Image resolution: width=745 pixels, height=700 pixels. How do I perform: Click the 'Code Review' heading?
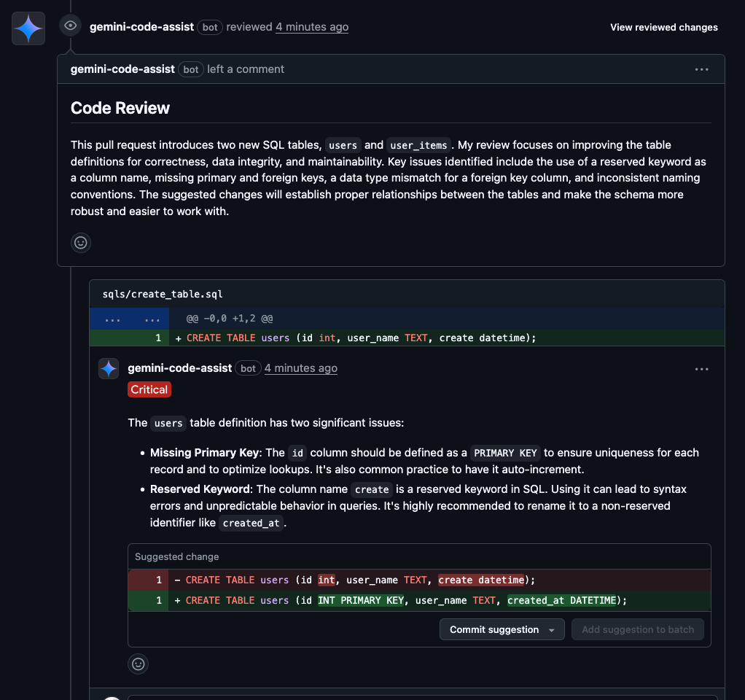point(120,109)
